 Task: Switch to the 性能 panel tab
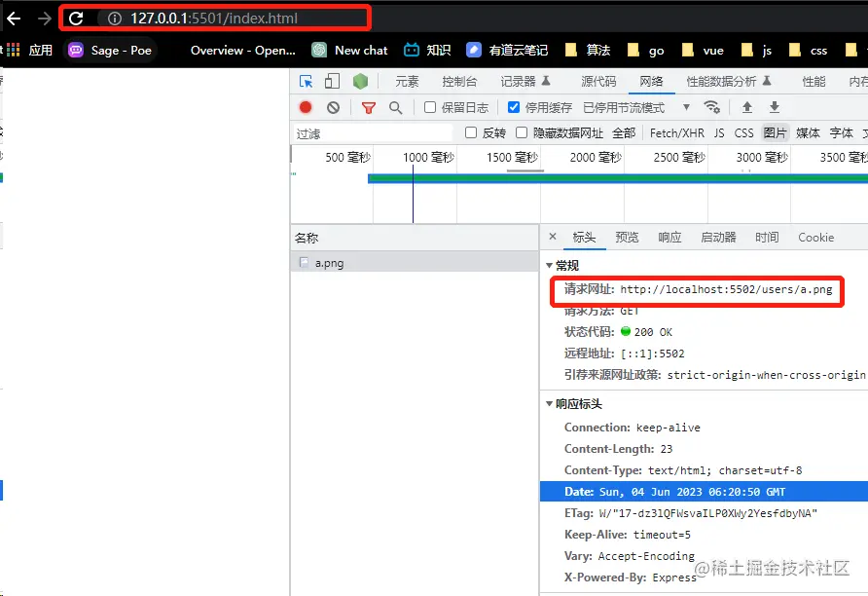pyautogui.click(x=814, y=82)
